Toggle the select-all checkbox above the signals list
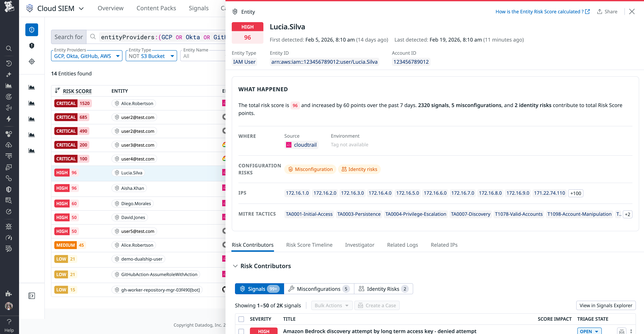 [241, 319]
